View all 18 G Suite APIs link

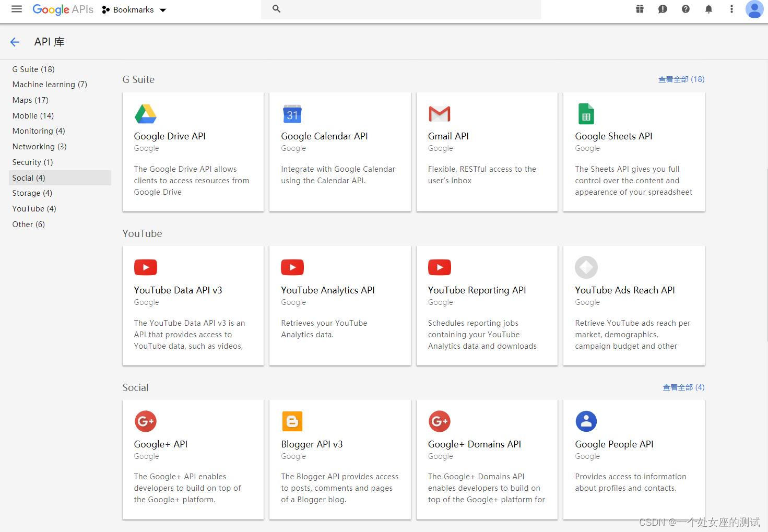(681, 79)
